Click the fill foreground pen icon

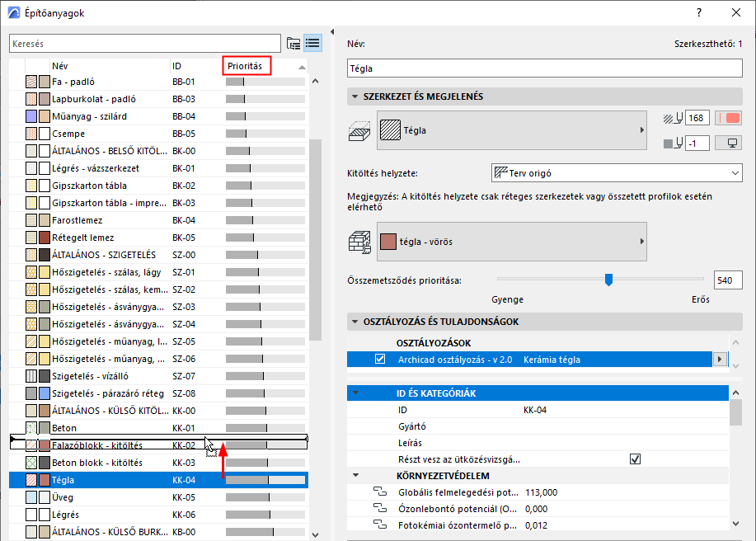pos(673,118)
